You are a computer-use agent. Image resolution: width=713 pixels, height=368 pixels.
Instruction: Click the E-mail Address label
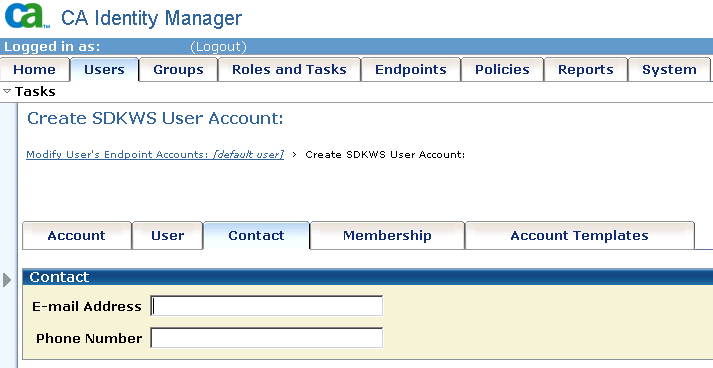pyautogui.click(x=87, y=307)
